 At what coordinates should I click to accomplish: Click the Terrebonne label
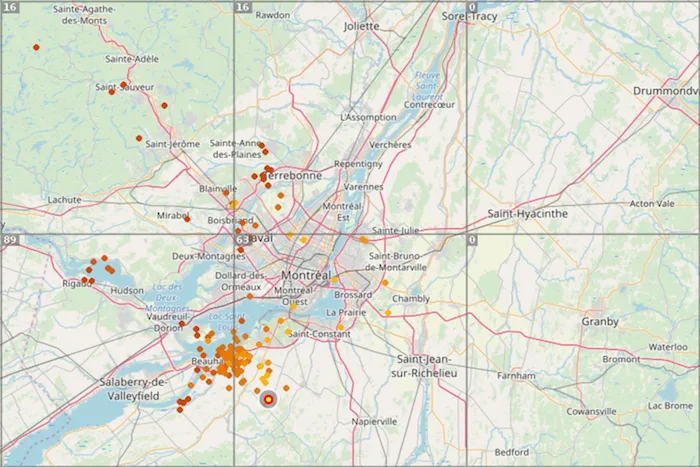coord(293,175)
